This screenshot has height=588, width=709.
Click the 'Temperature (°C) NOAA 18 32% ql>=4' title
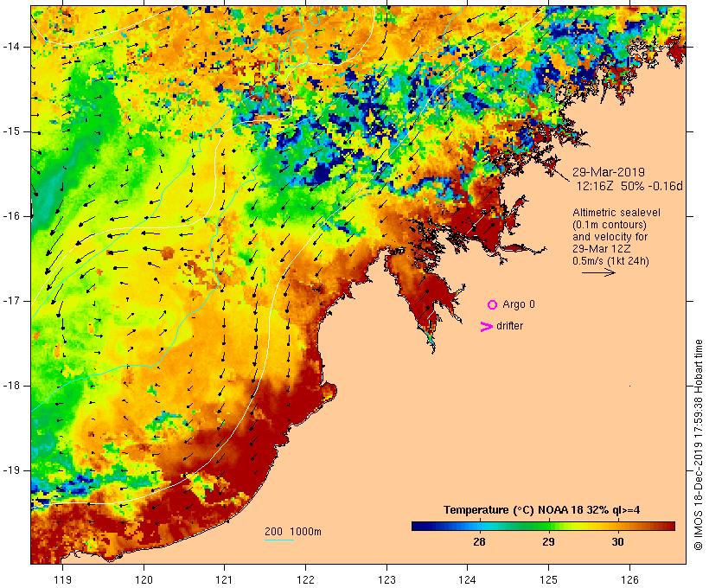(x=542, y=510)
